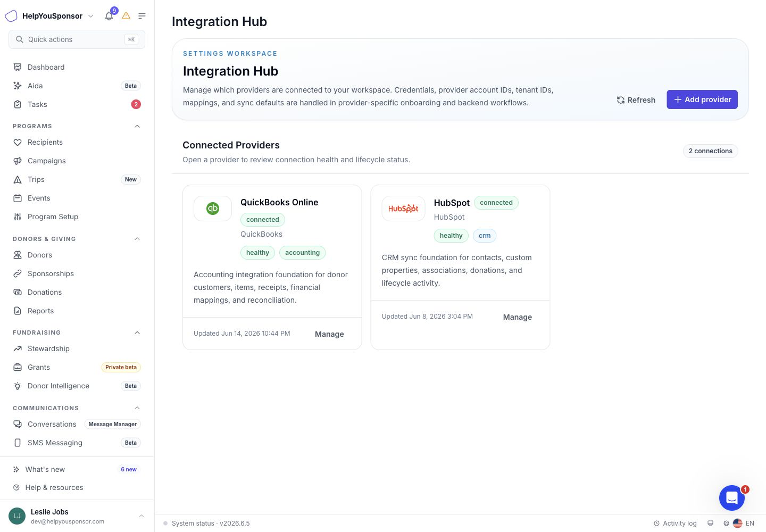Click the Donor Intelligence lightbulb icon
This screenshot has width=766, height=532.
tap(18, 386)
